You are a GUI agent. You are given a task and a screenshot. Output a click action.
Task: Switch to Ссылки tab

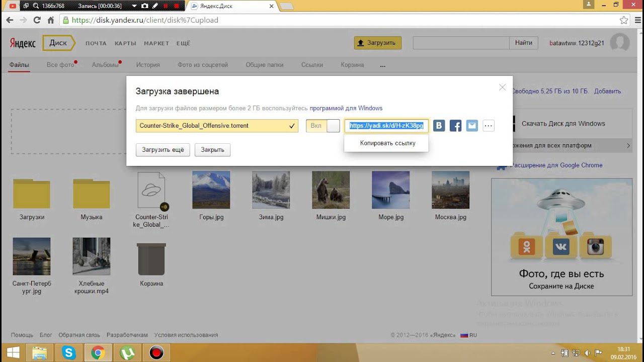coord(312,65)
